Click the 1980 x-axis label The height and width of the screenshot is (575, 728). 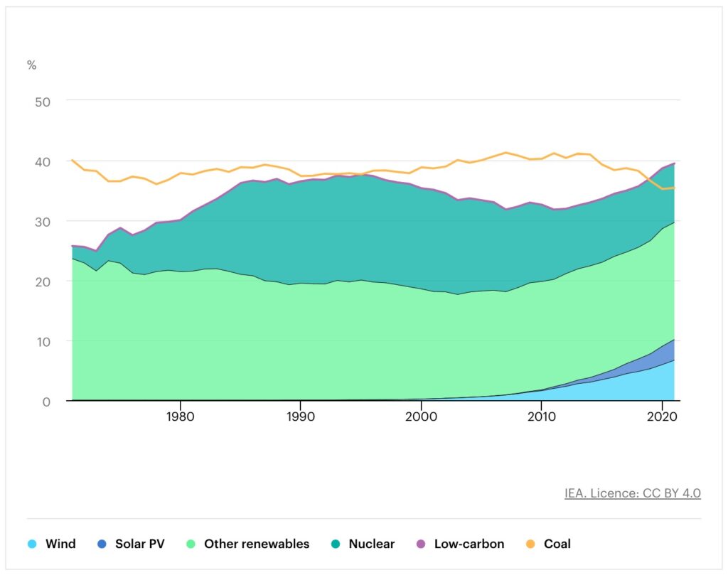pos(181,416)
